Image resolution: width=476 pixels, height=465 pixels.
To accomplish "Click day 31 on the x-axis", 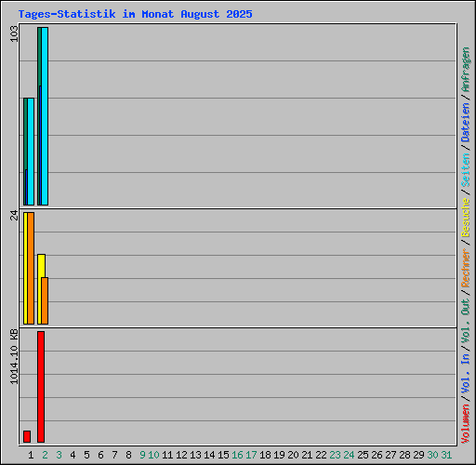I will click(x=446, y=455).
